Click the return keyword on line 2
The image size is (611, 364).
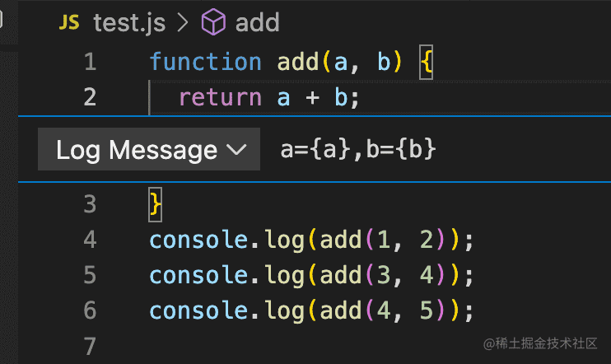pos(220,98)
